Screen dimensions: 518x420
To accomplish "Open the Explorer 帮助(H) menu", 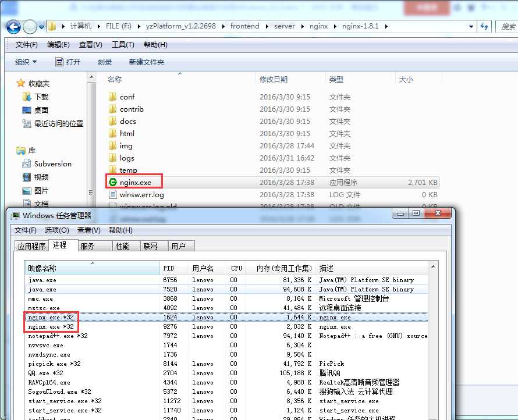I will tap(155, 45).
